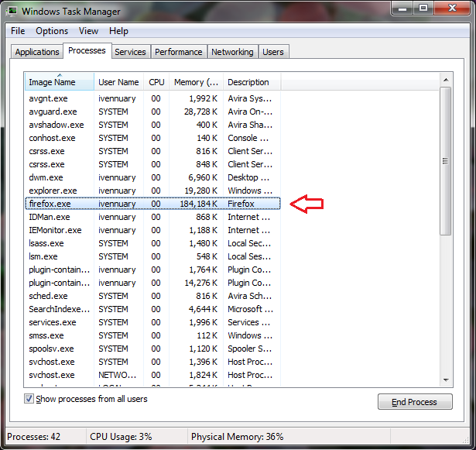Screen dimensions: 476x450
Task: Select the smss.exe process
Action: [152, 335]
